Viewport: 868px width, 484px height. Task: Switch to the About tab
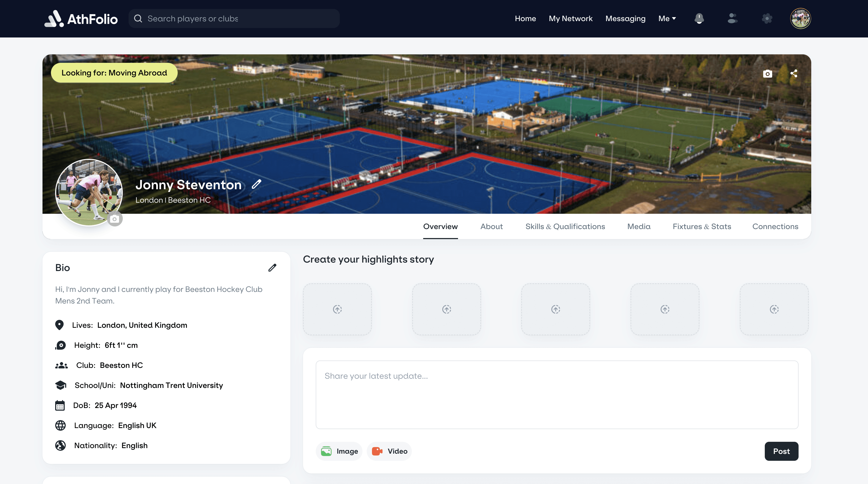coord(491,227)
